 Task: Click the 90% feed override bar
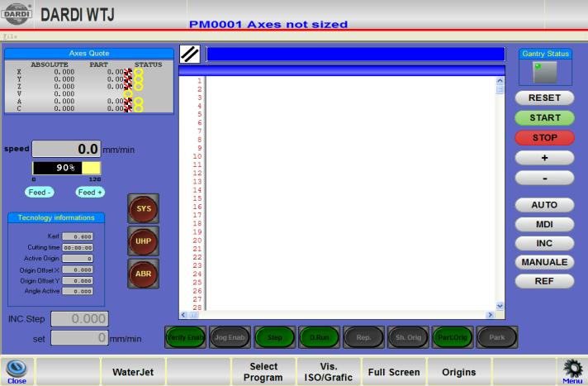[66, 168]
